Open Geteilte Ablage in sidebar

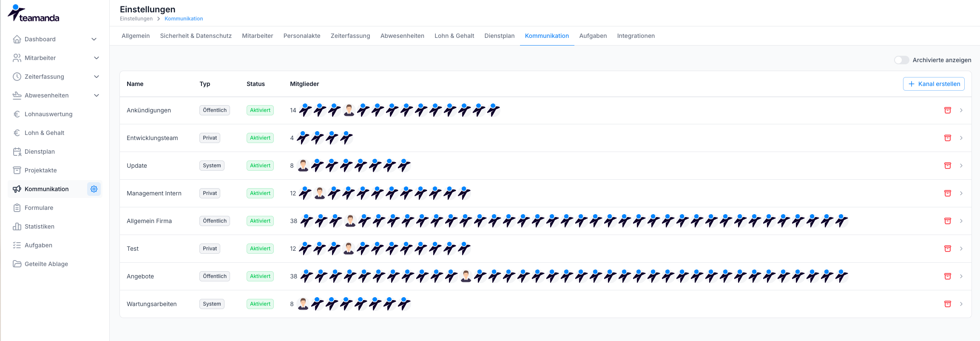[x=46, y=264]
